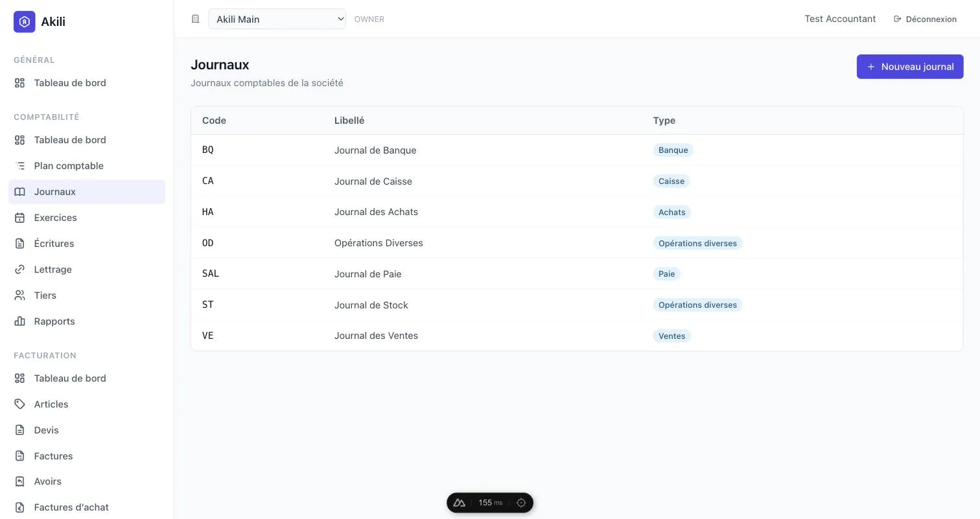Screen dimensions: 980x519
Task: Click the Akili logo icon
Action: point(25,21)
